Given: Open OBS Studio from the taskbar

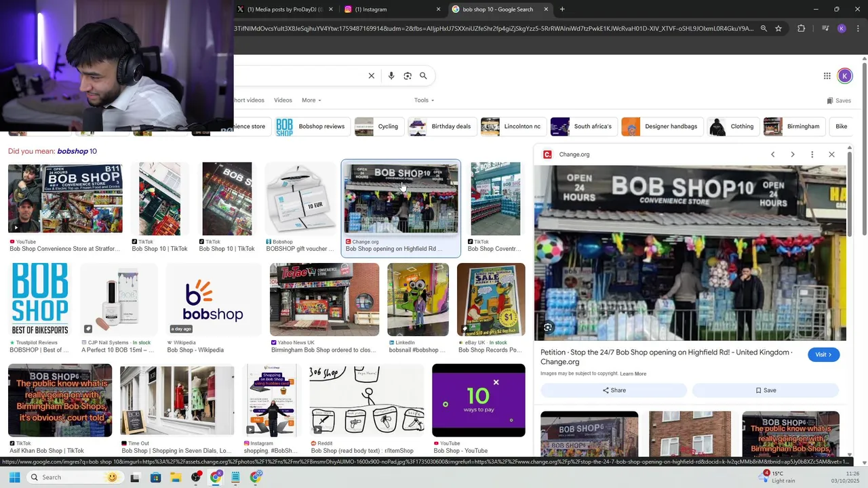Looking at the screenshot, I should [x=196, y=477].
